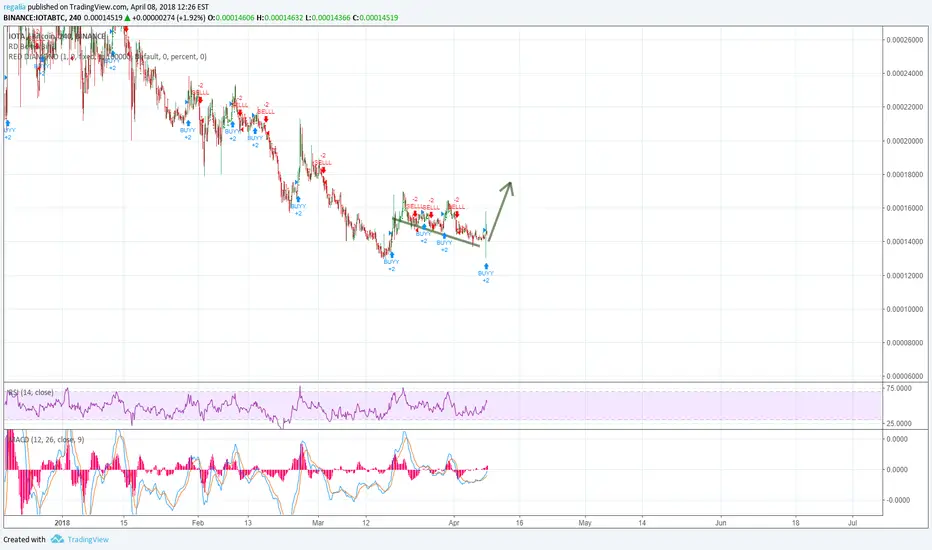Click the 13 date label after Feb
932x550 pixels.
click(247, 523)
